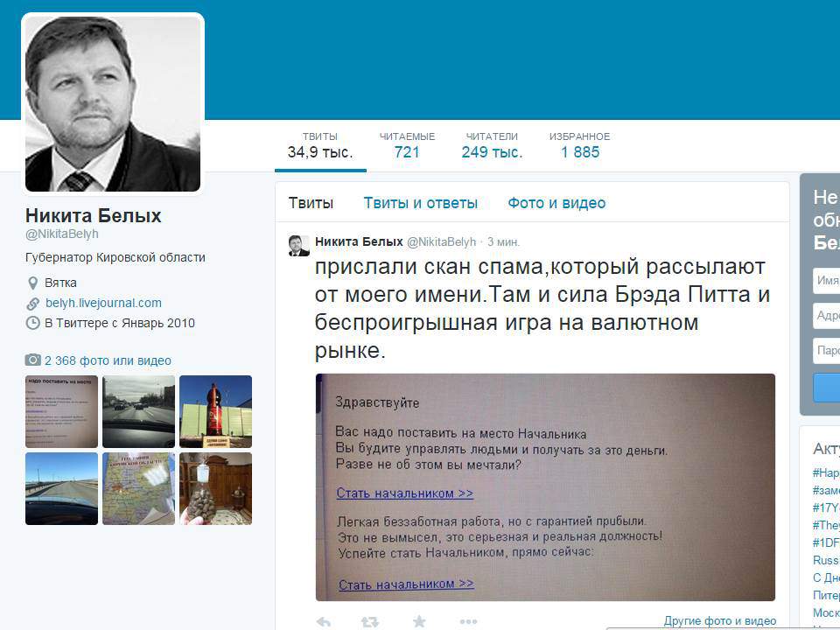Open the road map photo thumbnail
The image size is (840, 630).
pyautogui.click(x=139, y=488)
